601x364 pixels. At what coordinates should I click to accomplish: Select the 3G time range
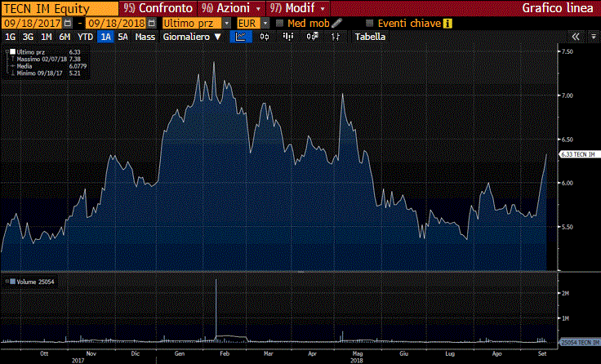(x=28, y=37)
